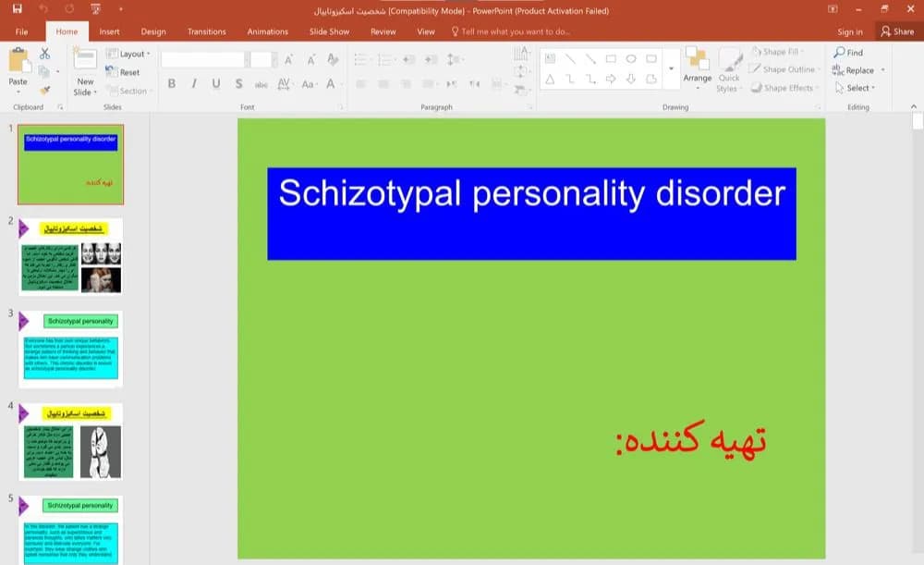The image size is (924, 565).
Task: Select the down arrow shape in gallery
Action: point(631,79)
